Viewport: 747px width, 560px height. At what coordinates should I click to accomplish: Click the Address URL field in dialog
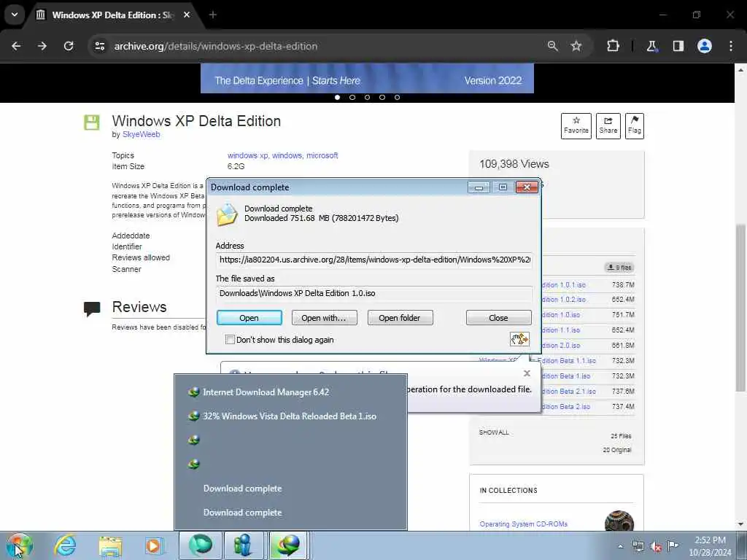[x=374, y=260]
